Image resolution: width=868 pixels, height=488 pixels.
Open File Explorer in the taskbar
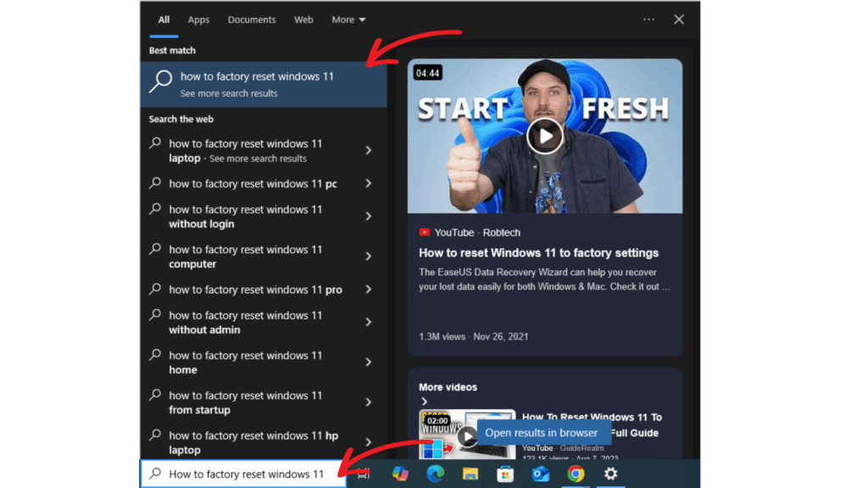(x=470, y=474)
